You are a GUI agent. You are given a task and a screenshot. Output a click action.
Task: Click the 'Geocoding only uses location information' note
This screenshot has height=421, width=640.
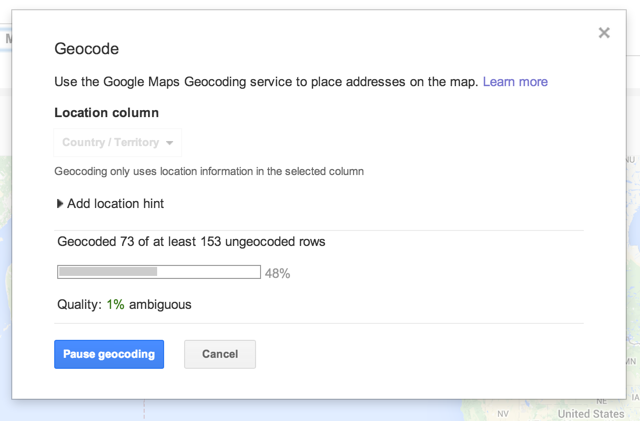click(209, 171)
